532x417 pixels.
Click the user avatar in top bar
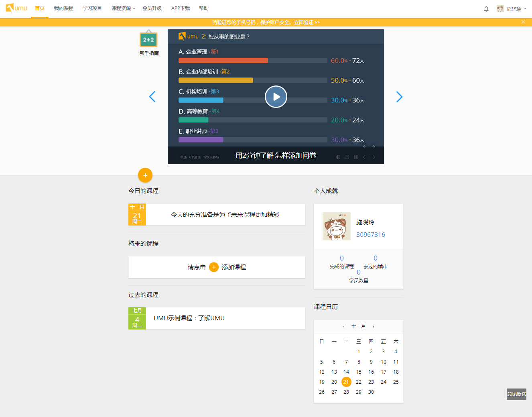pos(500,8)
